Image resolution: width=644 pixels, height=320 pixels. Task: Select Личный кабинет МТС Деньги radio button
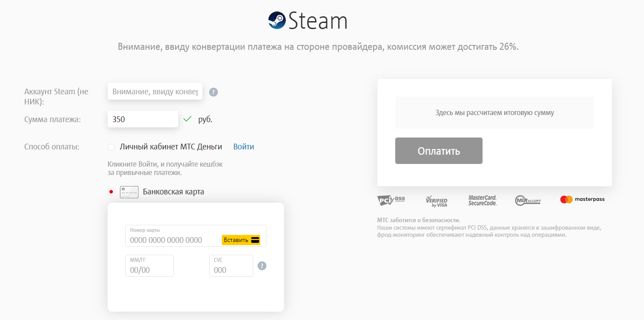[111, 147]
